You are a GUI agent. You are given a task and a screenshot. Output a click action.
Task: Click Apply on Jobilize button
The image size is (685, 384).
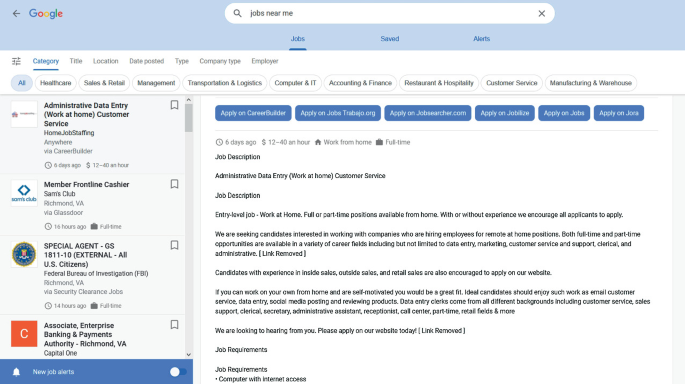click(505, 113)
